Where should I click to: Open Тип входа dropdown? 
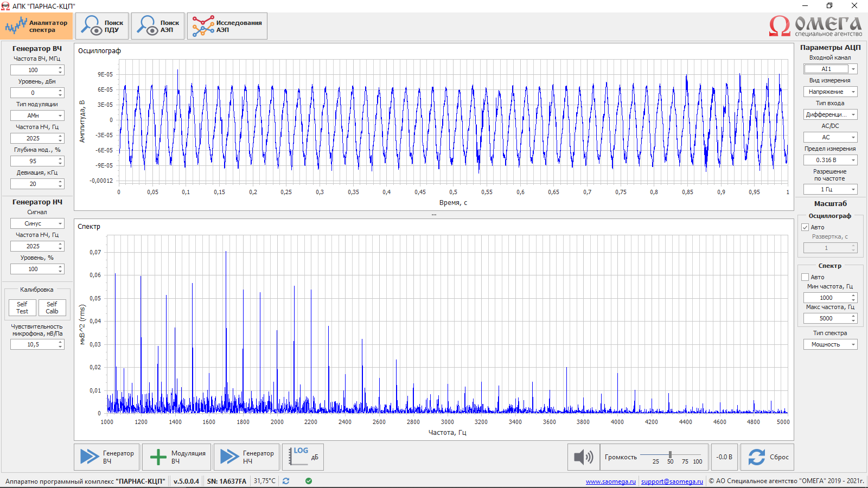point(830,114)
